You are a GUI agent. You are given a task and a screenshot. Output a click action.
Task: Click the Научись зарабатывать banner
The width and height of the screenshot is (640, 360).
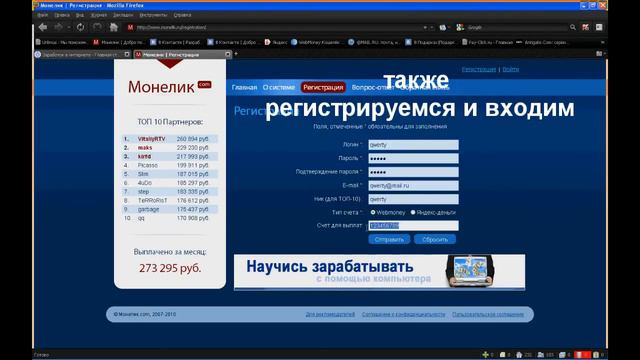379,272
